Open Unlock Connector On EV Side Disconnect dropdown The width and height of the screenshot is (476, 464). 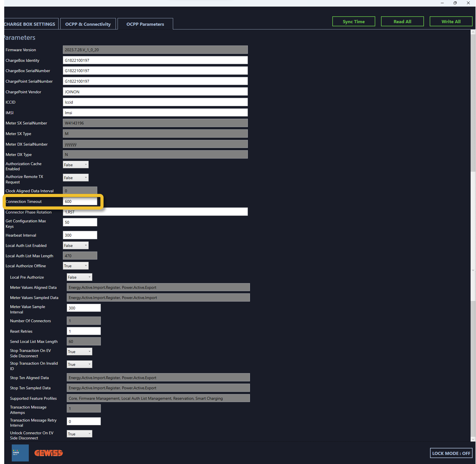(x=79, y=434)
